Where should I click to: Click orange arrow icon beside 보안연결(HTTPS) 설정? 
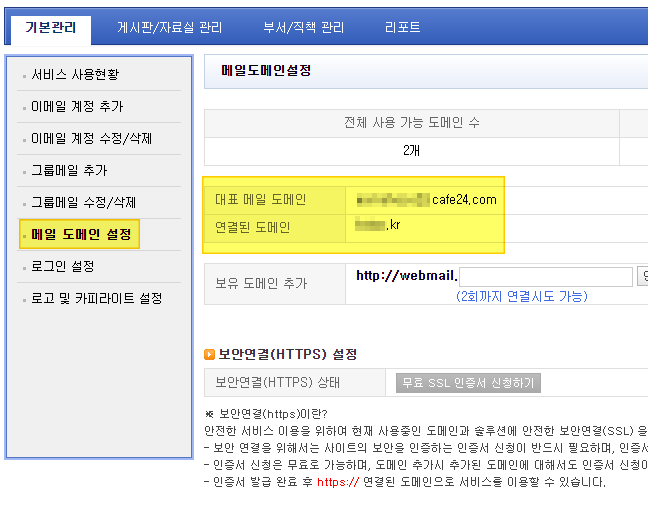coord(209,355)
